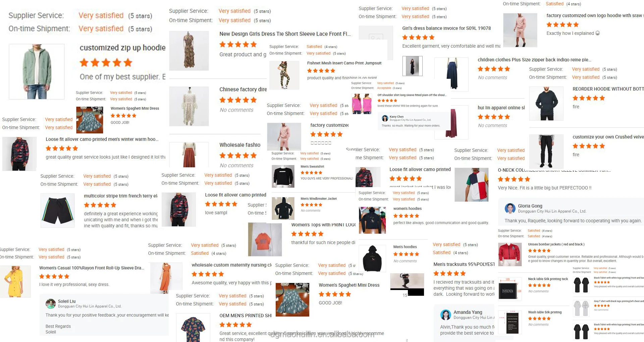Open the REORDER HOODIE WITHOUT BOTTOM product title
This screenshot has width=644, height=342.
608,89
